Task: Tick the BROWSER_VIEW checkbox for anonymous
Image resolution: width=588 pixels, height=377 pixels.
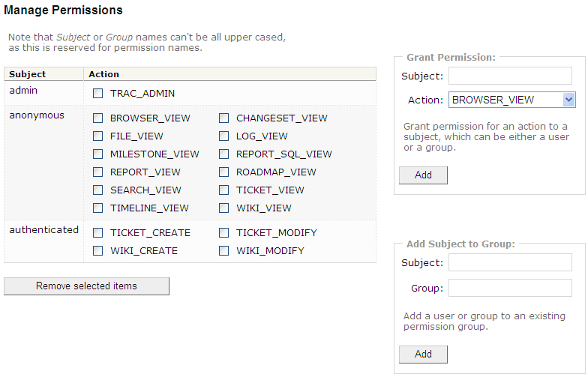Action: point(98,118)
